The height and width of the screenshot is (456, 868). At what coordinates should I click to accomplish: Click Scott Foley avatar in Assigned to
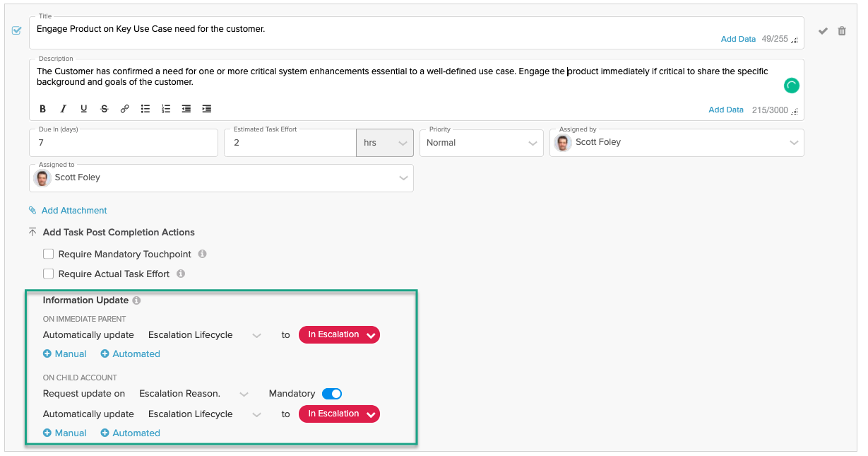click(42, 177)
